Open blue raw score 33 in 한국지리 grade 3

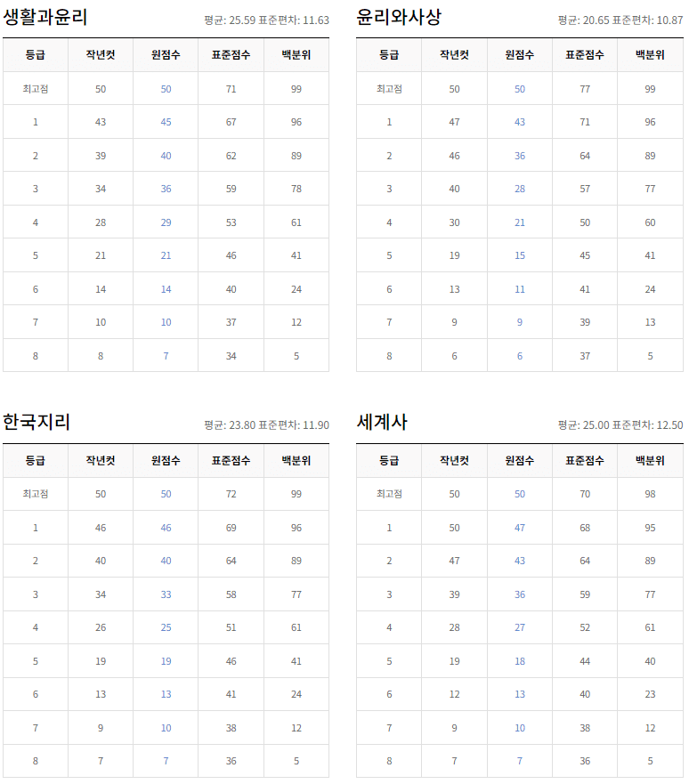coord(166,594)
